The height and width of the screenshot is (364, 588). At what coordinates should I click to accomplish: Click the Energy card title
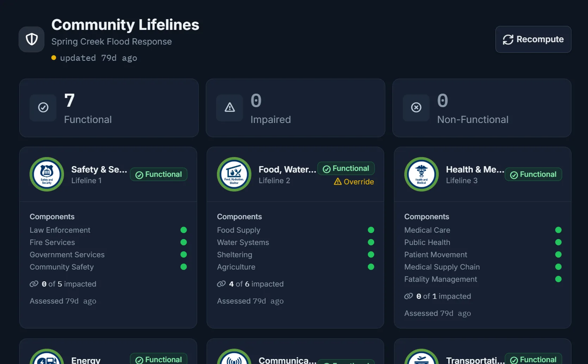click(86, 360)
